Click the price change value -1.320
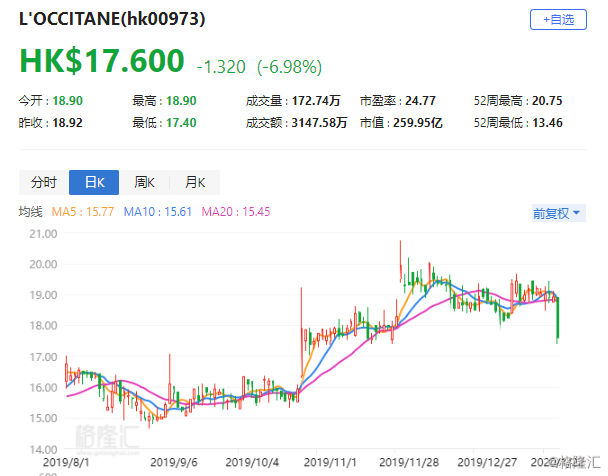Screen dimensions: 608x476 coord(221,67)
